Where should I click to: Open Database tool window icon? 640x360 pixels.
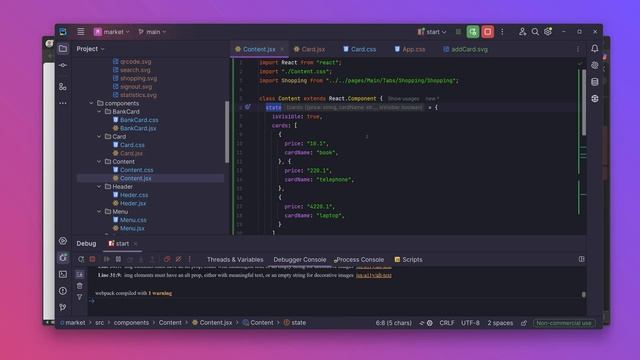pyautogui.click(x=595, y=82)
